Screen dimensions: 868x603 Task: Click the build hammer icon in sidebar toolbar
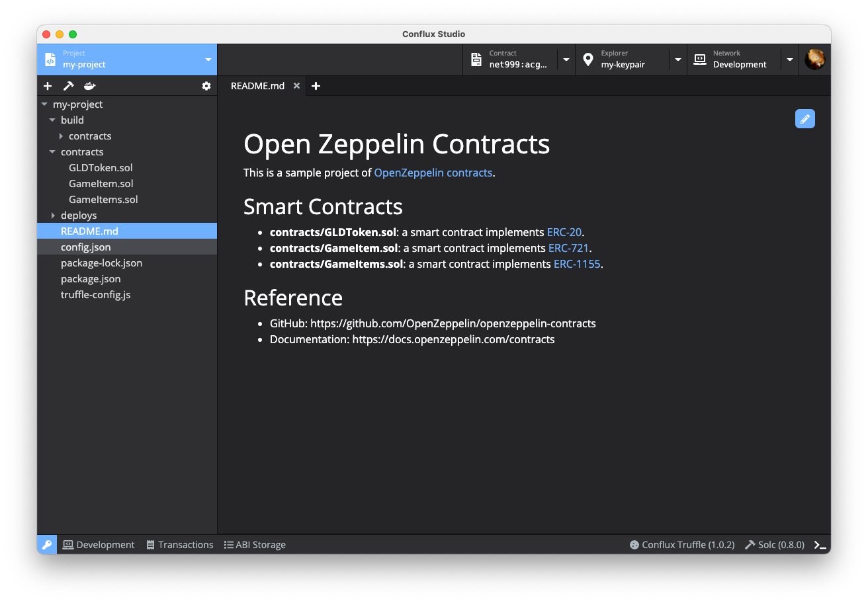(68, 86)
